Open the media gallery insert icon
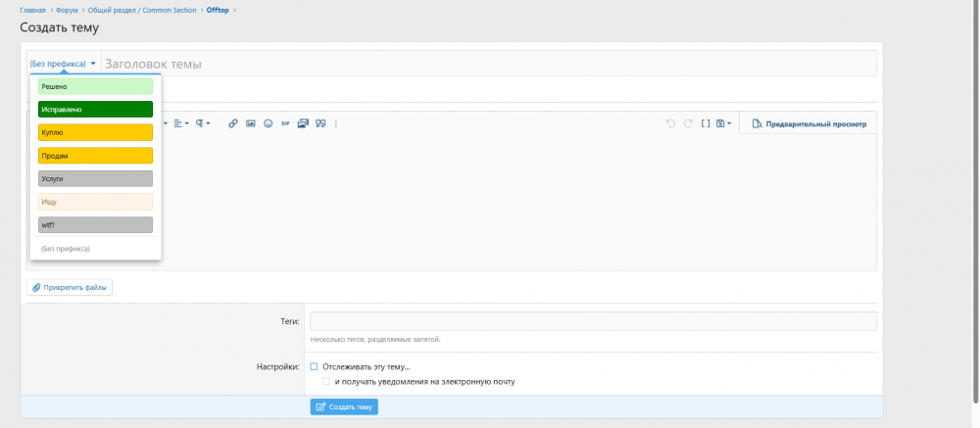This screenshot has width=980, height=428. 303,123
